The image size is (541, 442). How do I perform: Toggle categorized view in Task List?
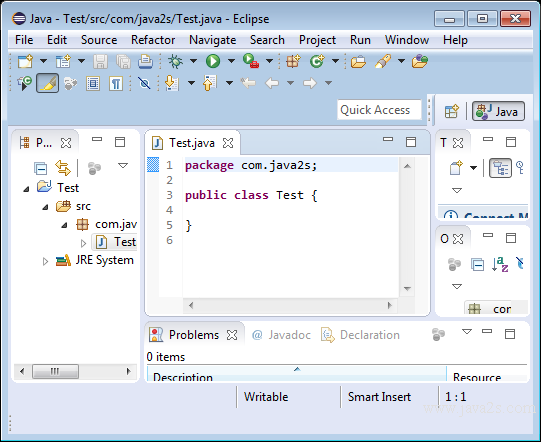[x=500, y=168]
